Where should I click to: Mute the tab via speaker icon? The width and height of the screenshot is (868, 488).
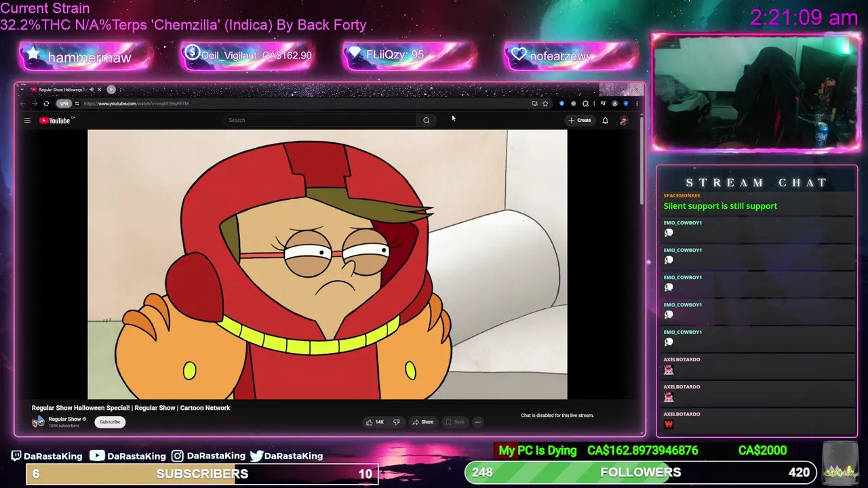(92, 89)
